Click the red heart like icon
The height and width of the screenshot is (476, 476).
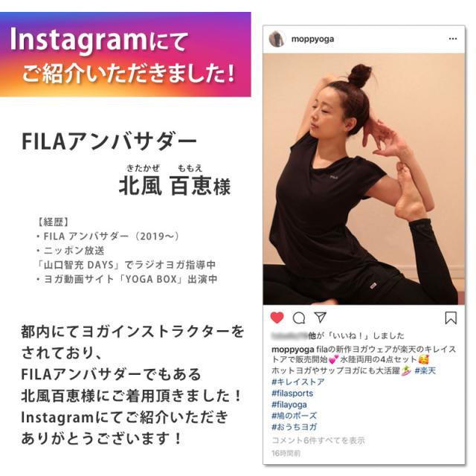pyautogui.click(x=277, y=318)
